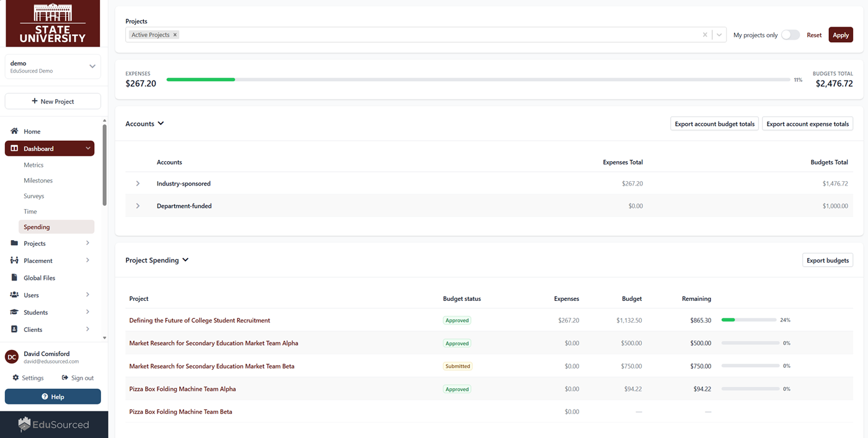
Task: Click the Approved badge for Recruitment project
Action: pyautogui.click(x=457, y=321)
